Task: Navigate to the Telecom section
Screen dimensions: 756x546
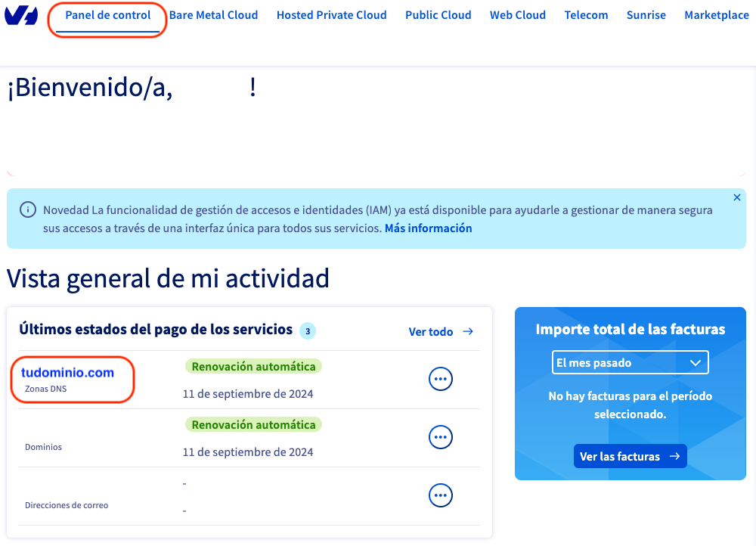Action: (x=586, y=15)
